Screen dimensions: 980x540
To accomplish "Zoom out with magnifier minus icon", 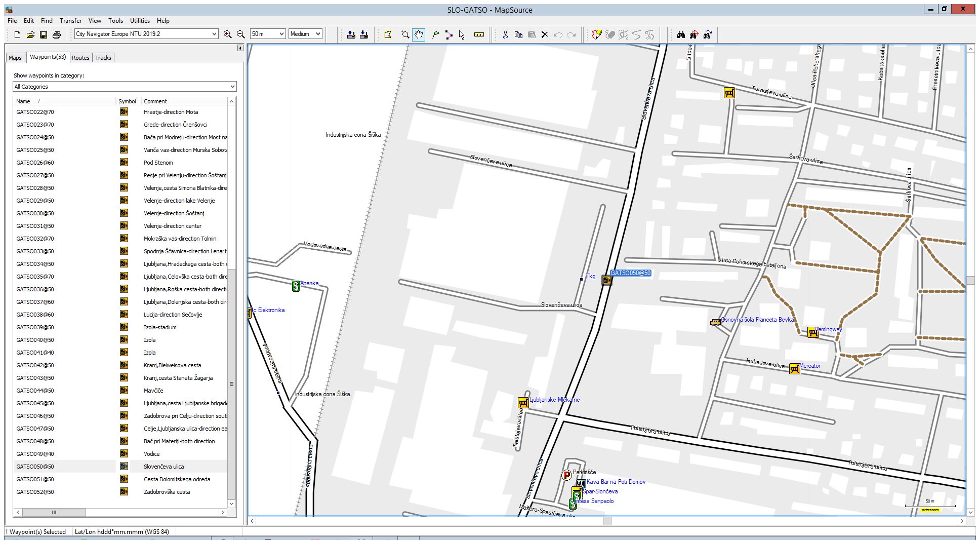I will (241, 34).
